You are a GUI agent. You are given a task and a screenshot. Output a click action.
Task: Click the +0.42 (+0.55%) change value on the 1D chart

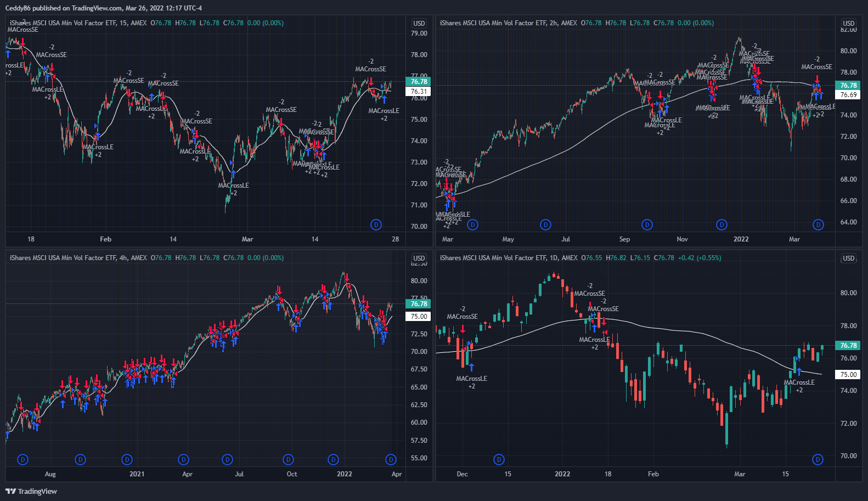pos(700,258)
